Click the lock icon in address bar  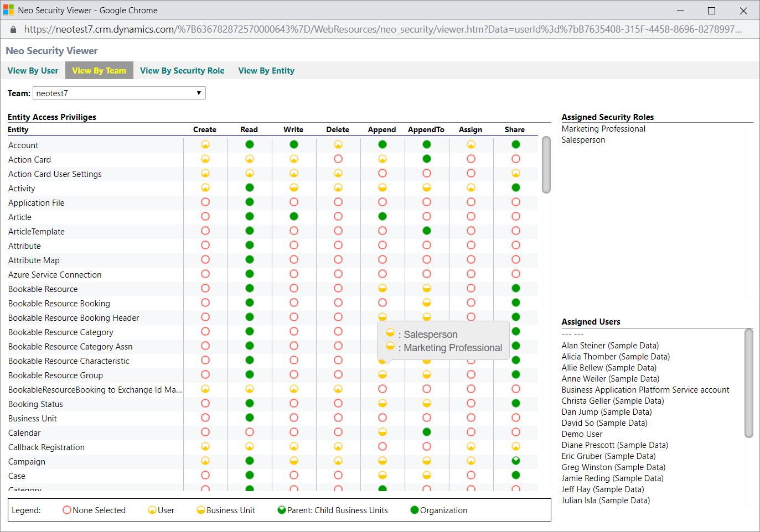(x=13, y=29)
